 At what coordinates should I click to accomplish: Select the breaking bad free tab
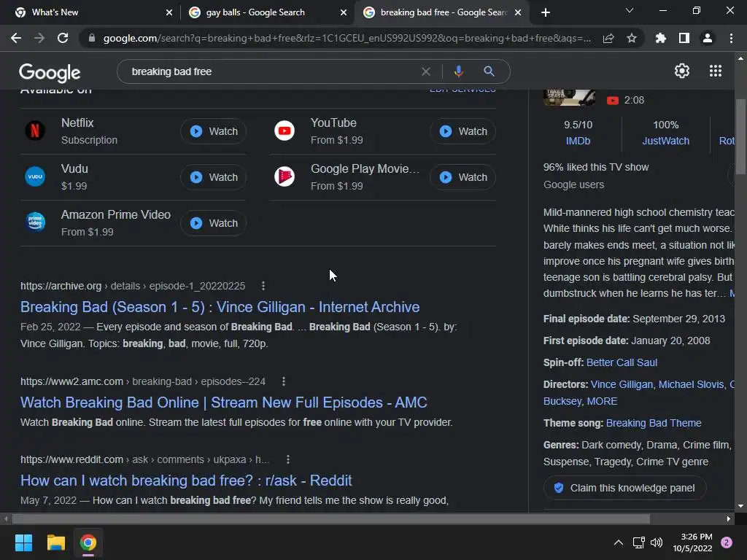tap(441, 12)
